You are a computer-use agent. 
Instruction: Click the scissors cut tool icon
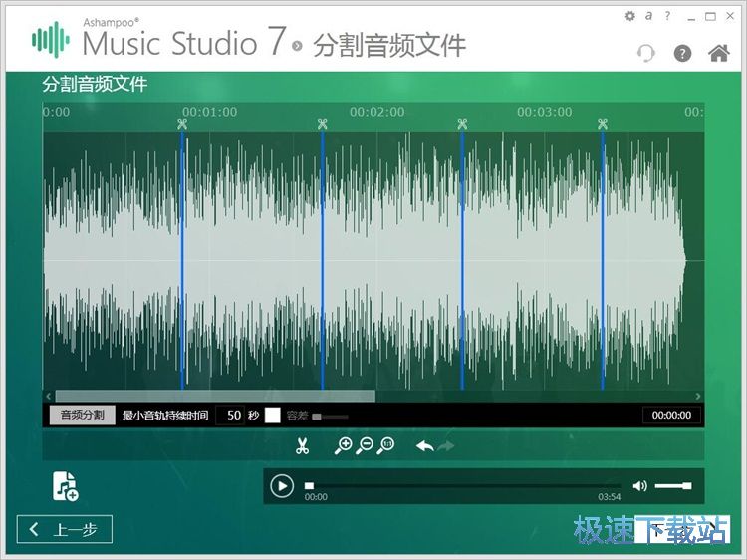click(x=302, y=446)
